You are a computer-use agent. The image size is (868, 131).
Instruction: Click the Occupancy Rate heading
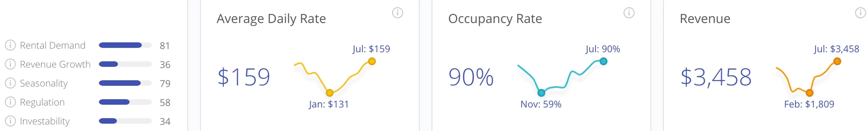pyautogui.click(x=495, y=19)
